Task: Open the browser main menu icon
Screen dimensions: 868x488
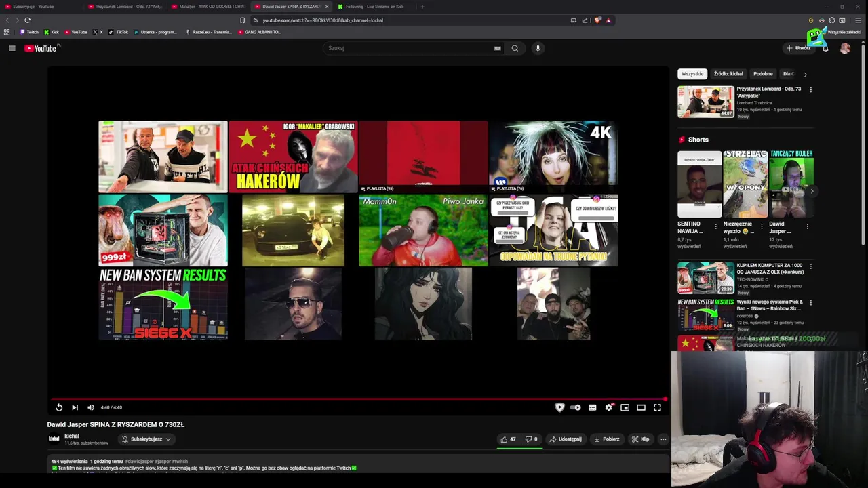Action: [858, 20]
